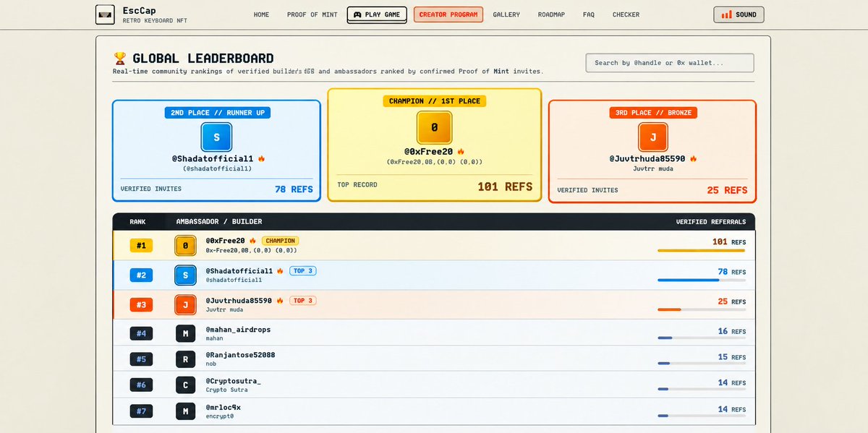Image resolution: width=868 pixels, height=433 pixels.
Task: Click the fire icon beside @Shadatofficial1 in table
Action: [281, 271]
